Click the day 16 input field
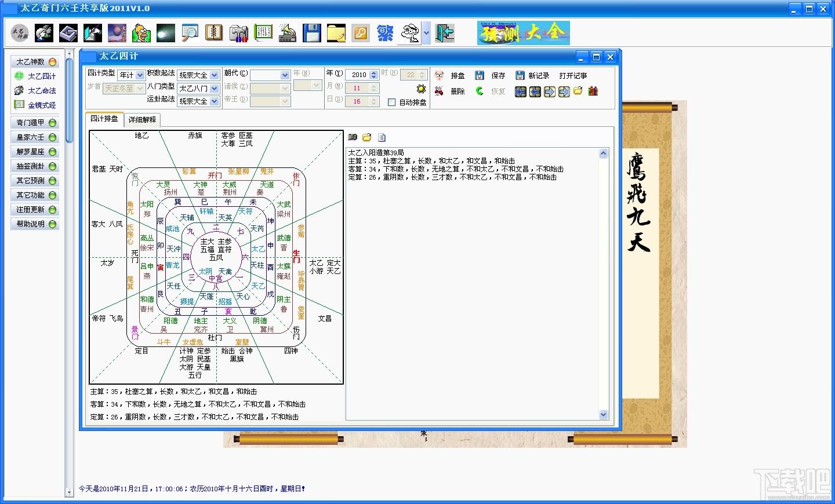Screen dimensions: 835x504 click(357, 101)
